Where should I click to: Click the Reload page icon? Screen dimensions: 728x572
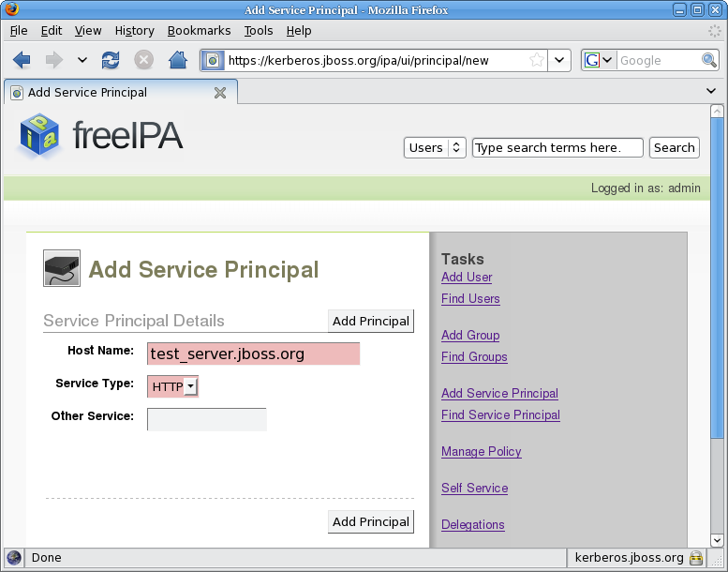(111, 60)
